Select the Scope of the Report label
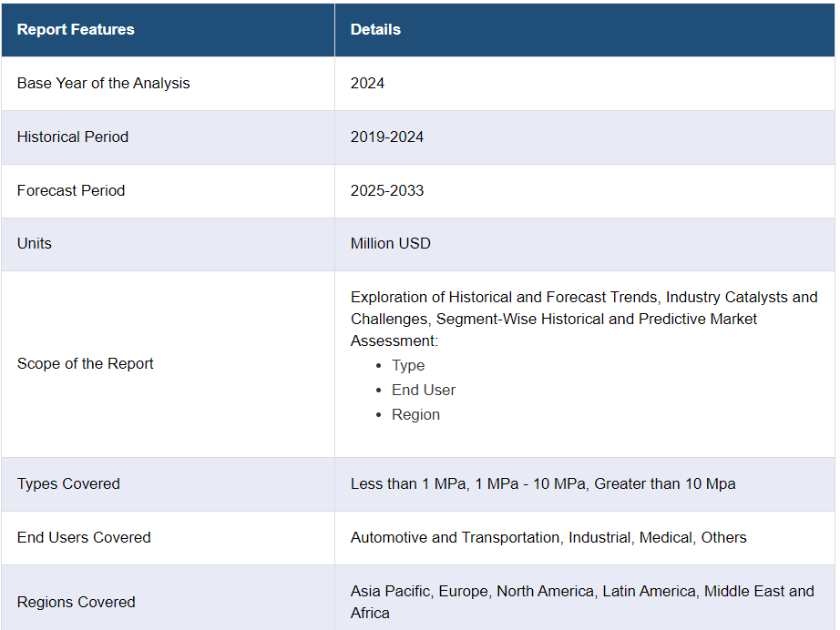Screen dimensions: 840x630 (86, 363)
